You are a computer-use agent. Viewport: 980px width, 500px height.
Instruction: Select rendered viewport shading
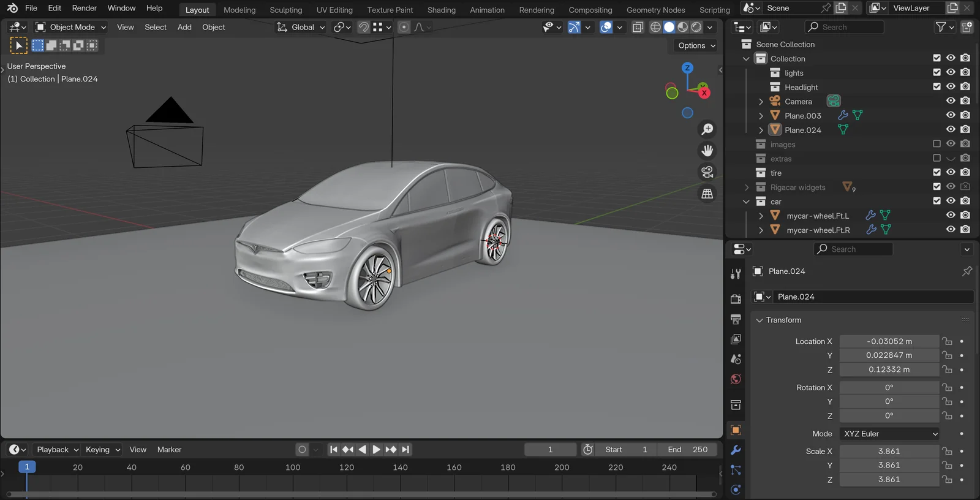pyautogui.click(x=696, y=27)
